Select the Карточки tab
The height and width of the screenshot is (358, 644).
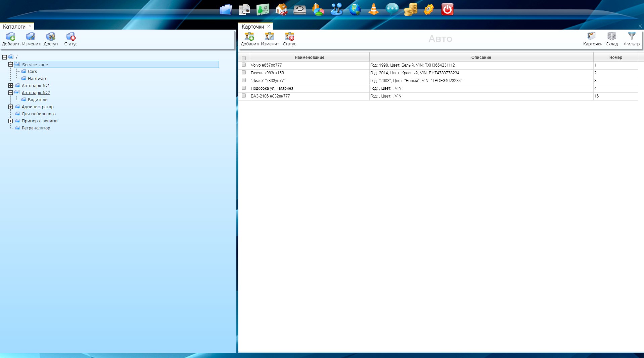coord(253,27)
